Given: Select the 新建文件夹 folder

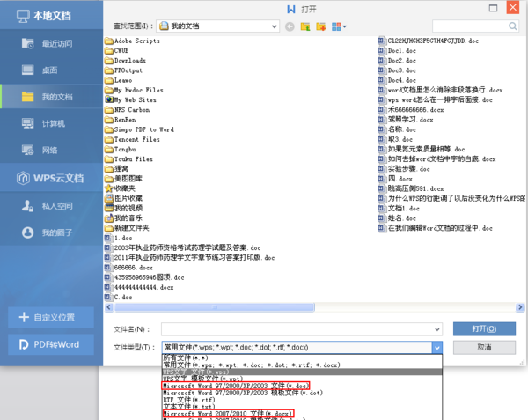Looking at the screenshot, I should (127, 228).
